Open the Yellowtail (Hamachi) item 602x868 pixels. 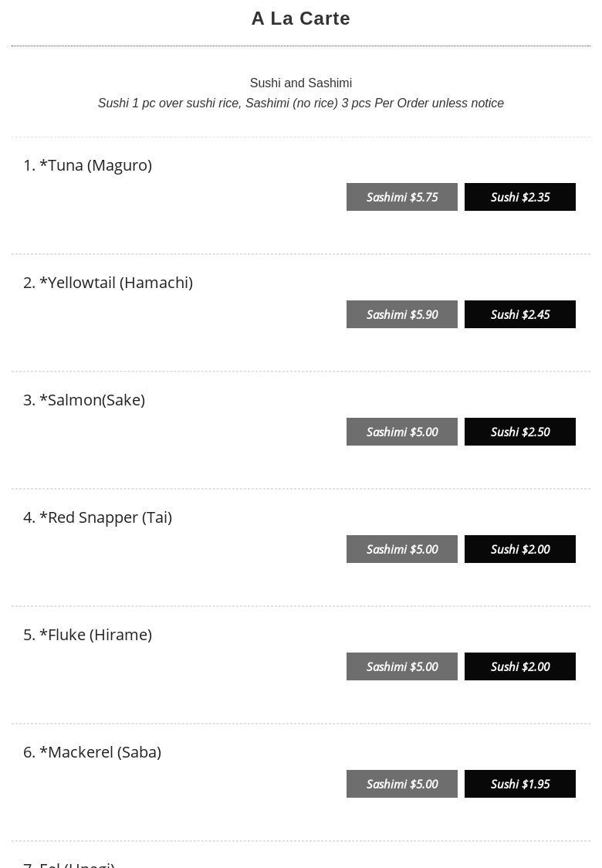click(108, 283)
